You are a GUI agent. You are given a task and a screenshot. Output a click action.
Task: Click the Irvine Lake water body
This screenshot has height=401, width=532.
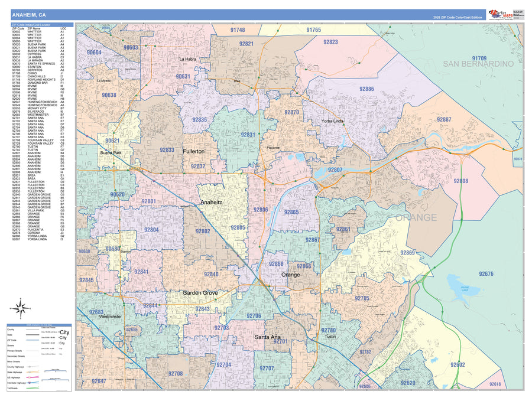click(463, 288)
